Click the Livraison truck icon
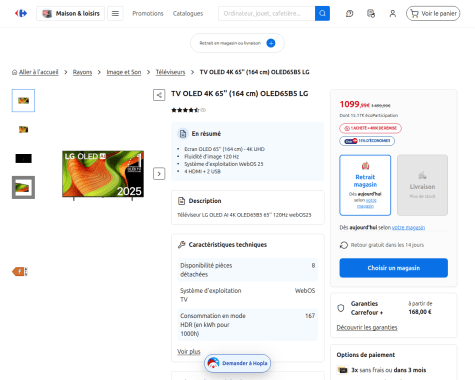 coord(422,175)
